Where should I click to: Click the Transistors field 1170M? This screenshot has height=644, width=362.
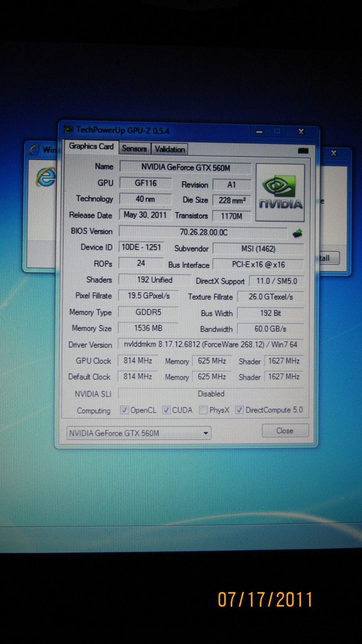coord(232,216)
